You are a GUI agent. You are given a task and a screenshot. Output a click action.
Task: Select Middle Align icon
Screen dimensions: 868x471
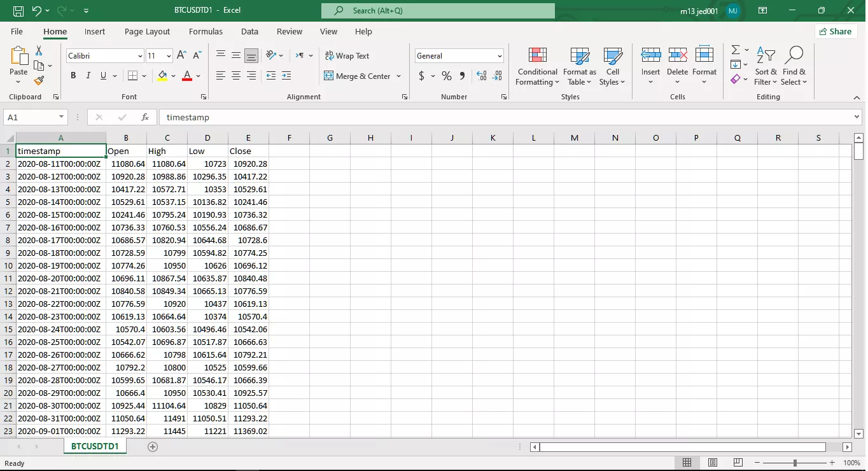click(236, 55)
